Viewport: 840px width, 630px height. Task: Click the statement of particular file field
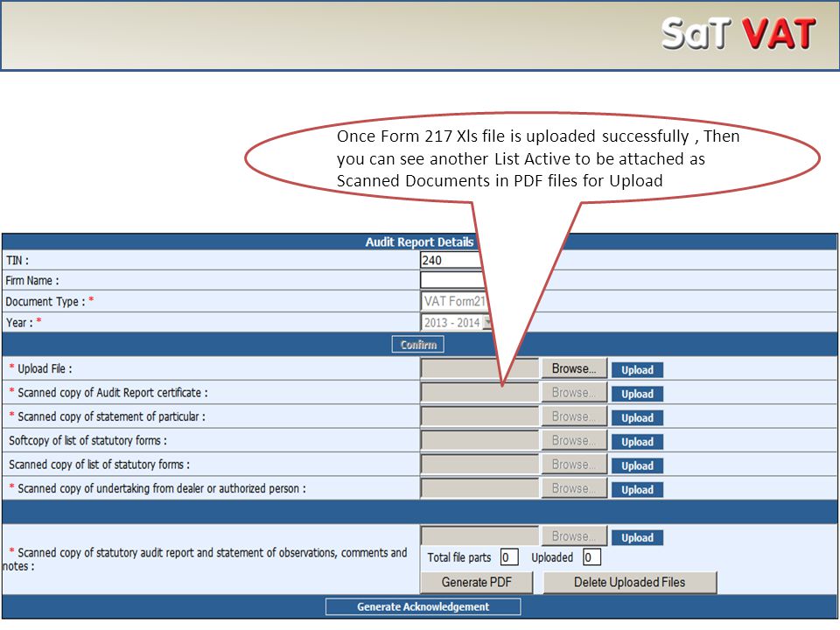click(x=479, y=416)
